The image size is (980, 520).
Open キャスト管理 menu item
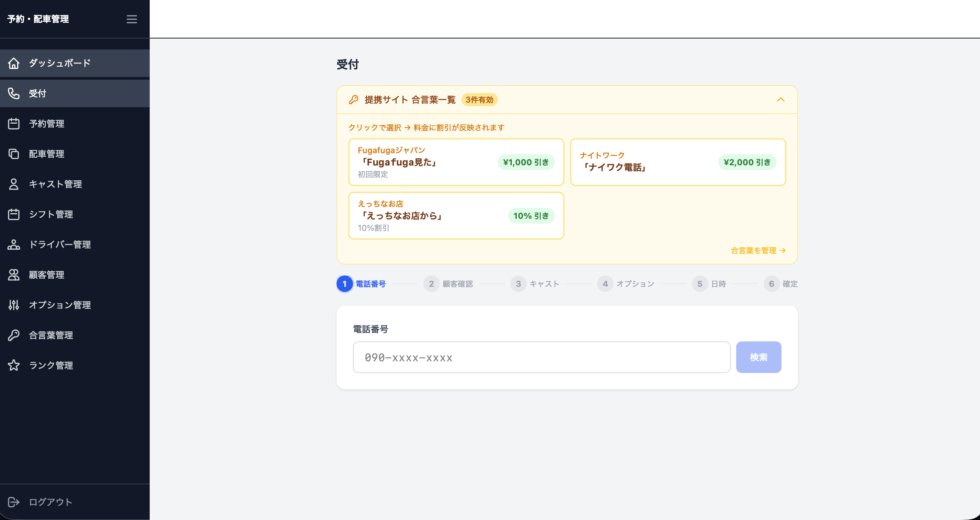click(75, 184)
